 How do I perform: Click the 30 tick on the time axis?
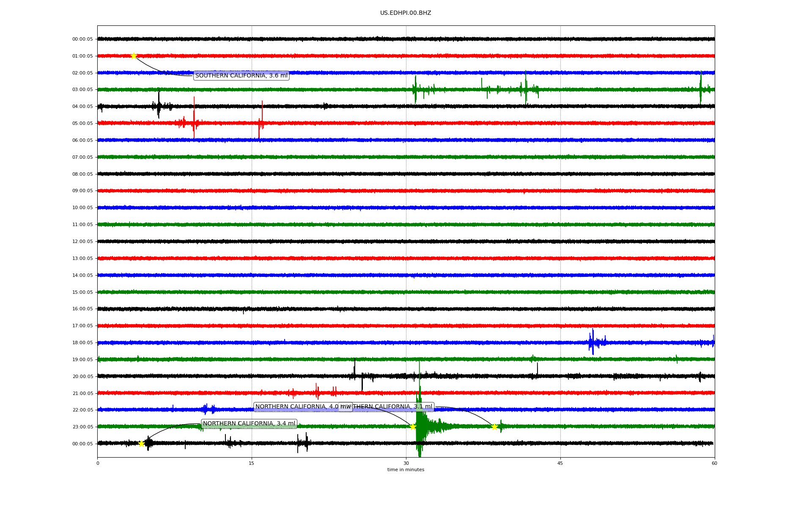(x=406, y=463)
